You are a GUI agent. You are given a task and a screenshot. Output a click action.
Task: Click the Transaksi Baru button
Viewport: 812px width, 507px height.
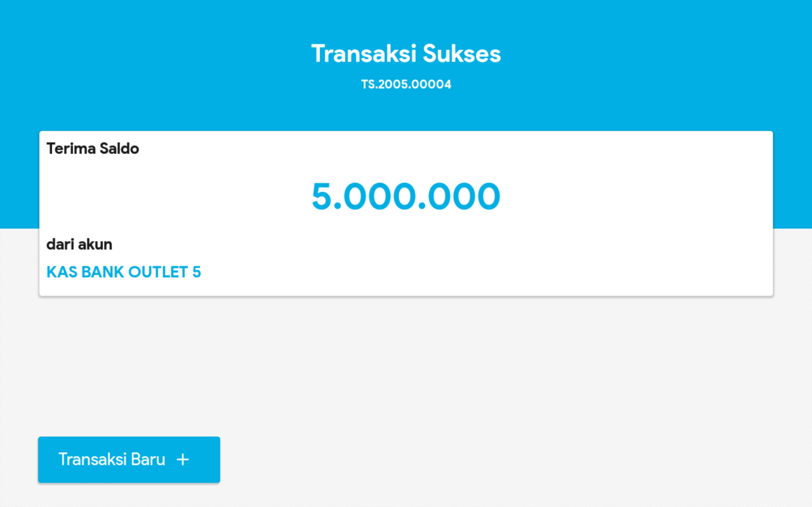click(129, 460)
